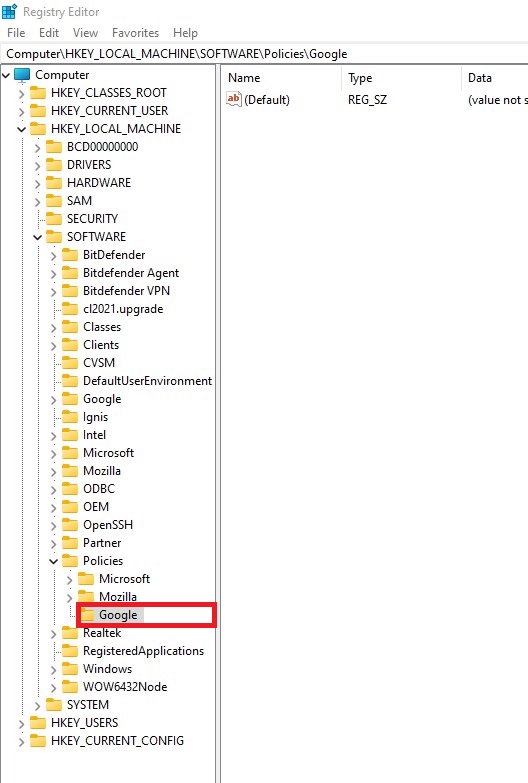Open the File menu
Viewport: 528px width, 783px height.
[x=16, y=33]
